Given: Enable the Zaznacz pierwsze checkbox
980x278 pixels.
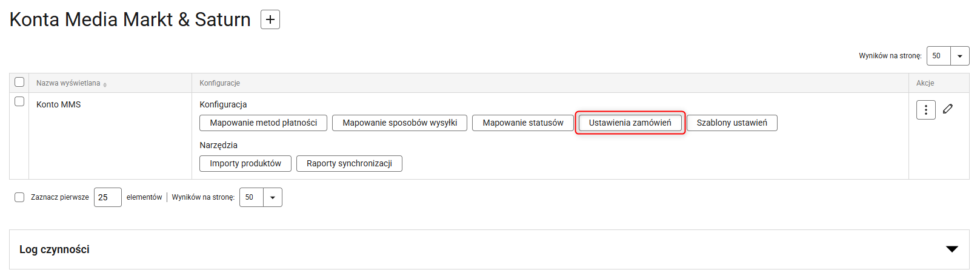Looking at the screenshot, I should click(19, 197).
